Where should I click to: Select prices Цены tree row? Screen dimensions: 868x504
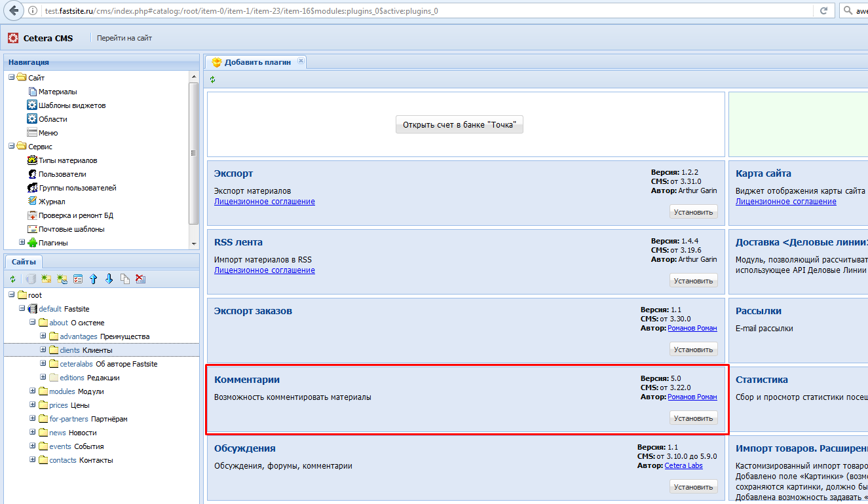[101, 405]
